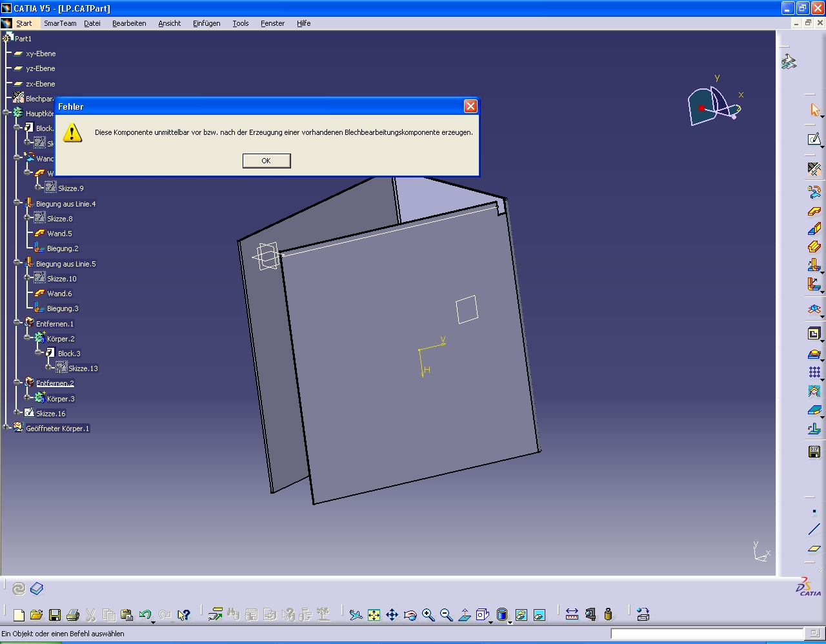Click the Normal View icon

click(464, 615)
